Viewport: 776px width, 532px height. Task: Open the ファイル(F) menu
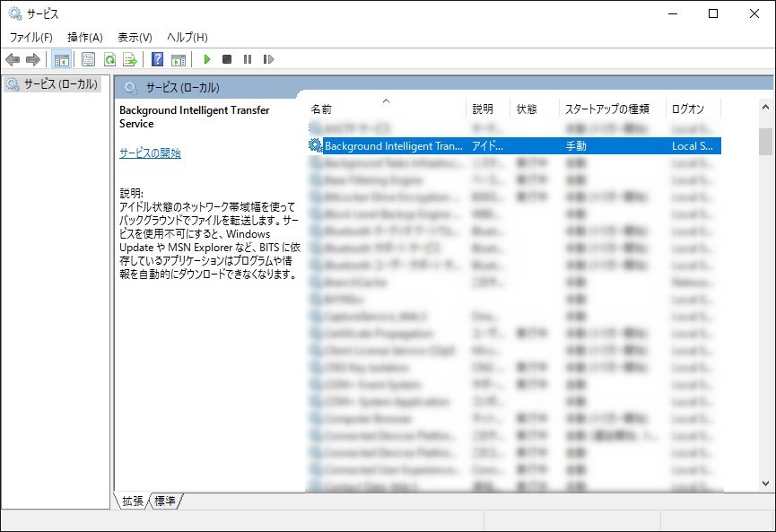click(x=31, y=37)
